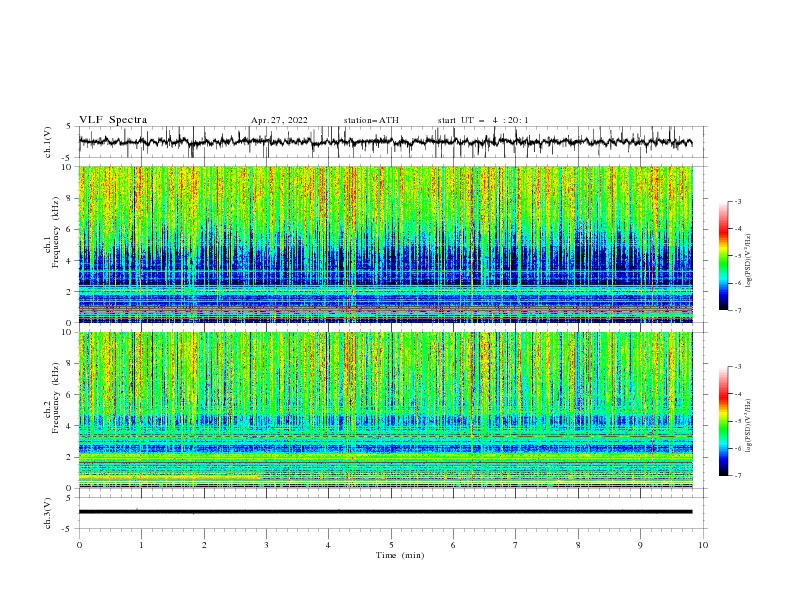The image size is (792, 612).
Task: Click the "5" tick on ch.1(V) axis
Action: click(69, 126)
